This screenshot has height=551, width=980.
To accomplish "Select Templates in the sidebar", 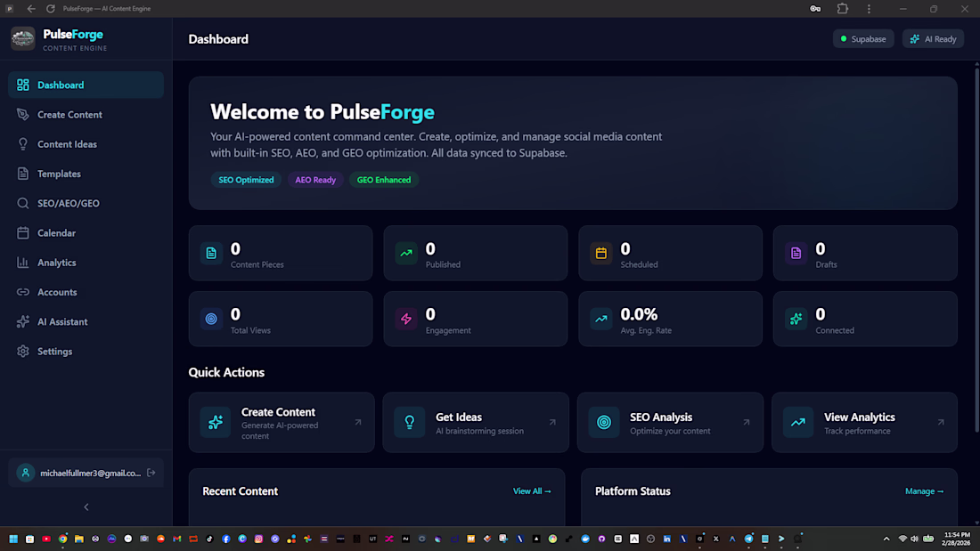I will tap(86, 174).
